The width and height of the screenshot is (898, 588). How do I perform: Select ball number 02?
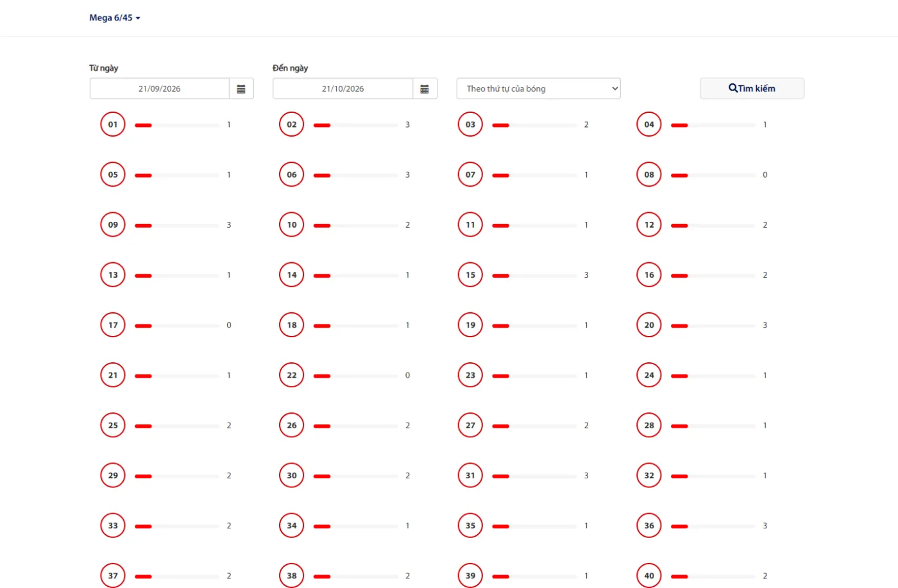(x=292, y=124)
